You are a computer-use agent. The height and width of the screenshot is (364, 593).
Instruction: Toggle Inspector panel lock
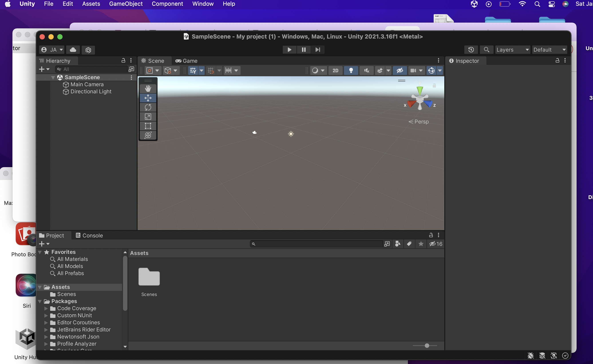(557, 61)
